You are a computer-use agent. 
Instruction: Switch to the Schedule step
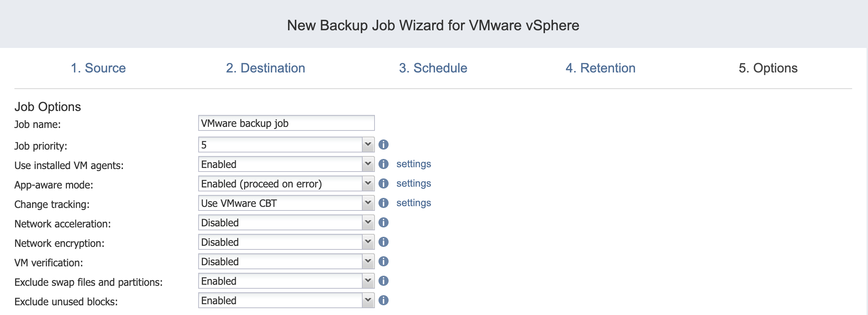pos(433,68)
